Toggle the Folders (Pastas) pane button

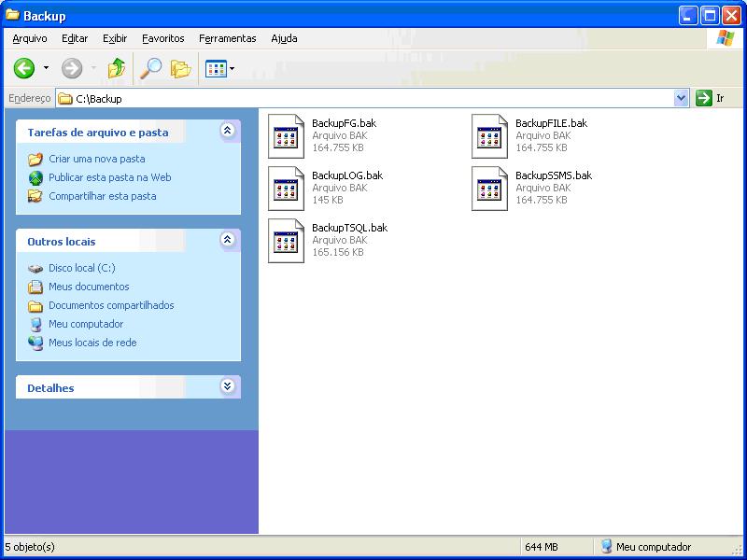pos(180,68)
